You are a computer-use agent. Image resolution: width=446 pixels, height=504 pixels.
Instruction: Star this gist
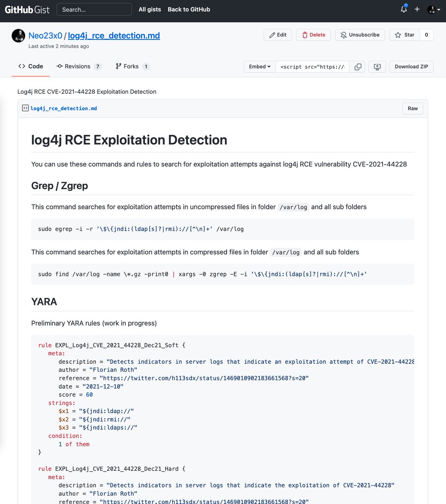coord(404,35)
